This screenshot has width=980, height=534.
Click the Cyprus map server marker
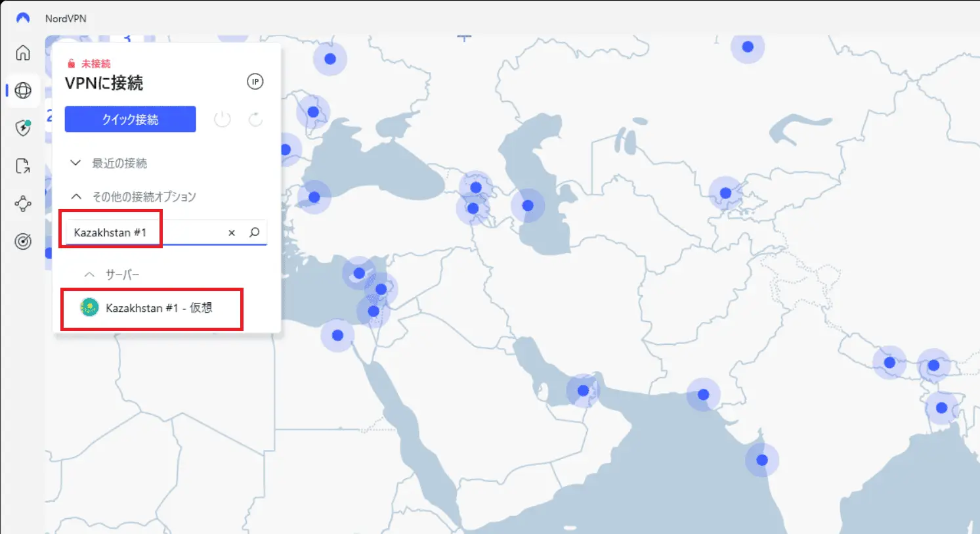tap(359, 273)
